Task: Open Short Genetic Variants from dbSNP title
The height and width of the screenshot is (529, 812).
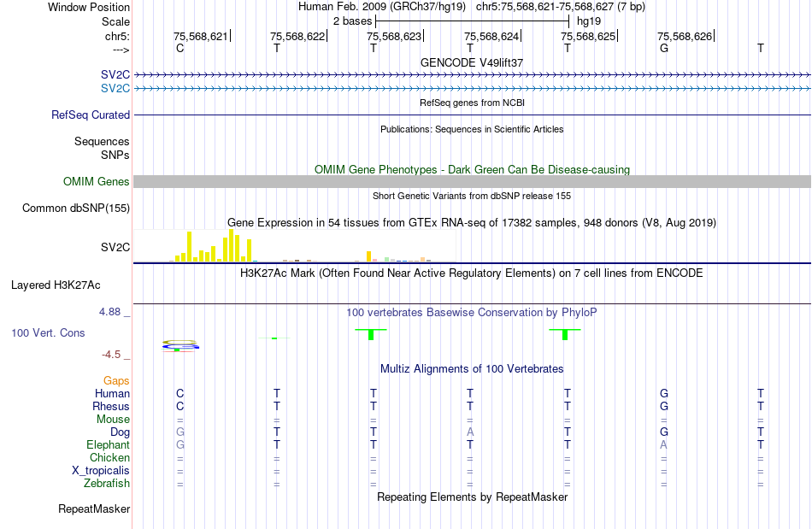Action: click(x=472, y=197)
